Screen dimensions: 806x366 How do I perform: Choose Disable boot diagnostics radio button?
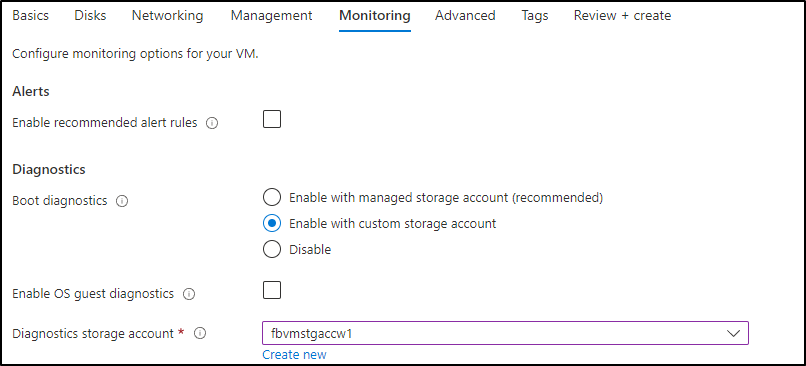[272, 250]
